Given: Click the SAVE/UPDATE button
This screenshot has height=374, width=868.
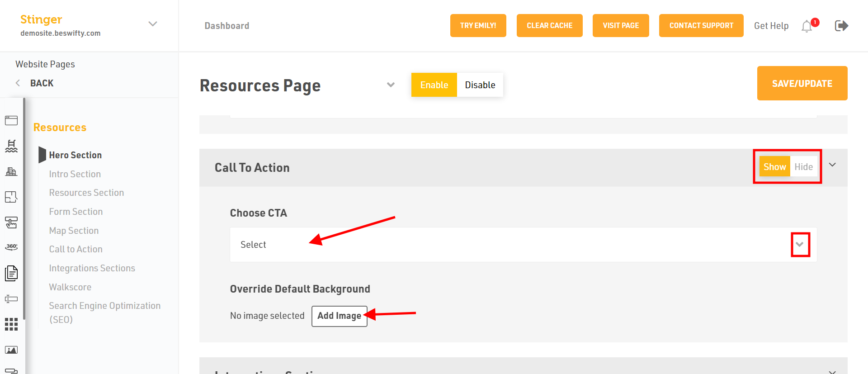Looking at the screenshot, I should 802,83.
